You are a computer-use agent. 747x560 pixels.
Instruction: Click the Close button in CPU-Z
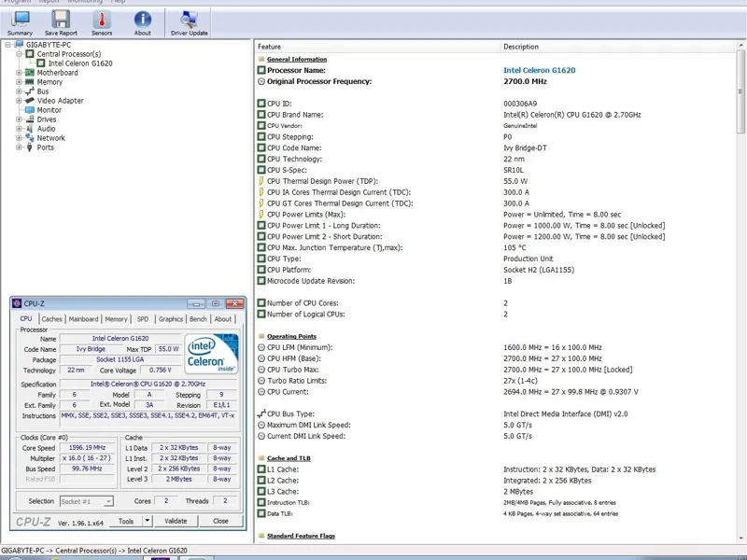coord(220,521)
